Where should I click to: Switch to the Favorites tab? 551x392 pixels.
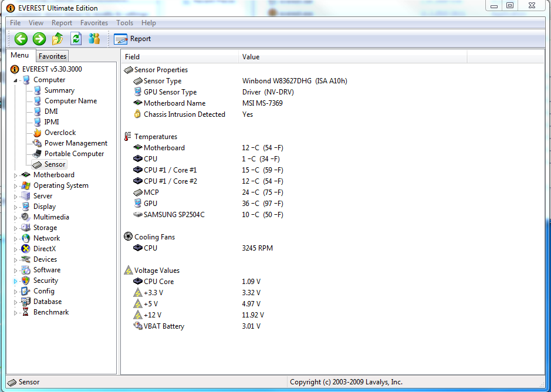(x=52, y=56)
